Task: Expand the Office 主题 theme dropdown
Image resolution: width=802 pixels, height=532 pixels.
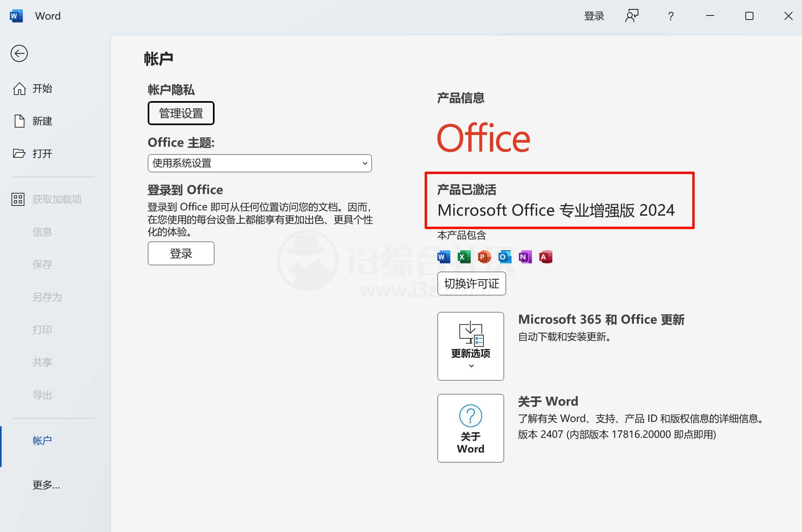Action: point(260,163)
